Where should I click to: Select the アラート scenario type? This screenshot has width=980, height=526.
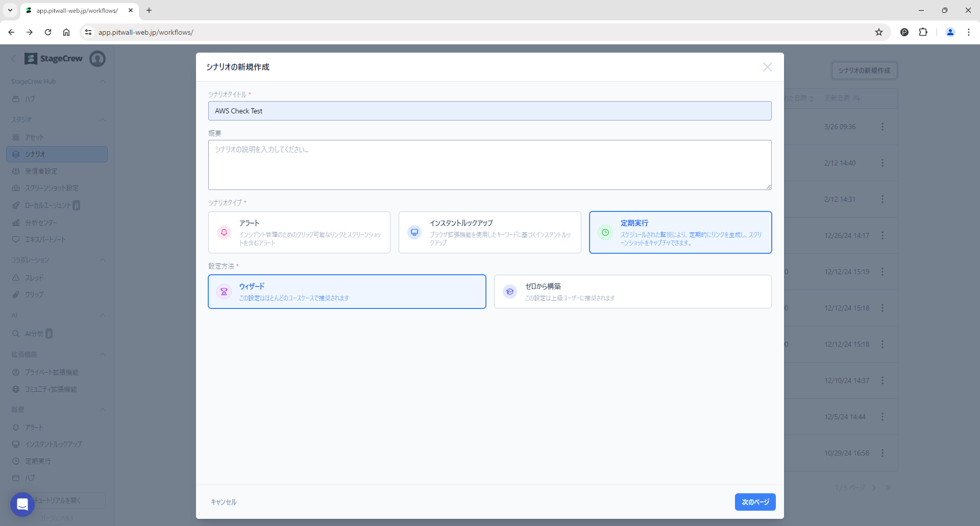coord(299,232)
